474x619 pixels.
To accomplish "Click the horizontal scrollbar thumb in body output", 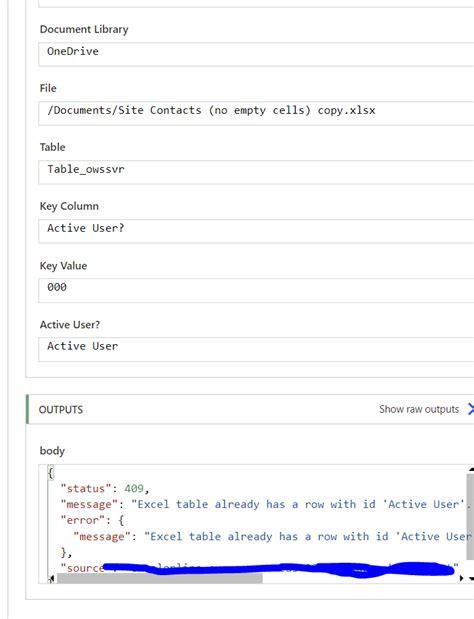I will tap(160, 578).
